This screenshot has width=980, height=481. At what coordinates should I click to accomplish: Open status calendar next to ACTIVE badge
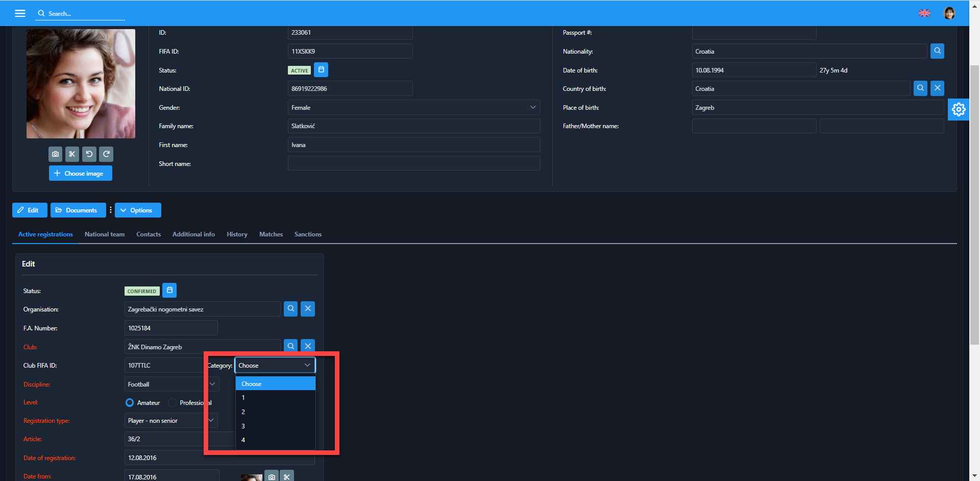point(321,70)
